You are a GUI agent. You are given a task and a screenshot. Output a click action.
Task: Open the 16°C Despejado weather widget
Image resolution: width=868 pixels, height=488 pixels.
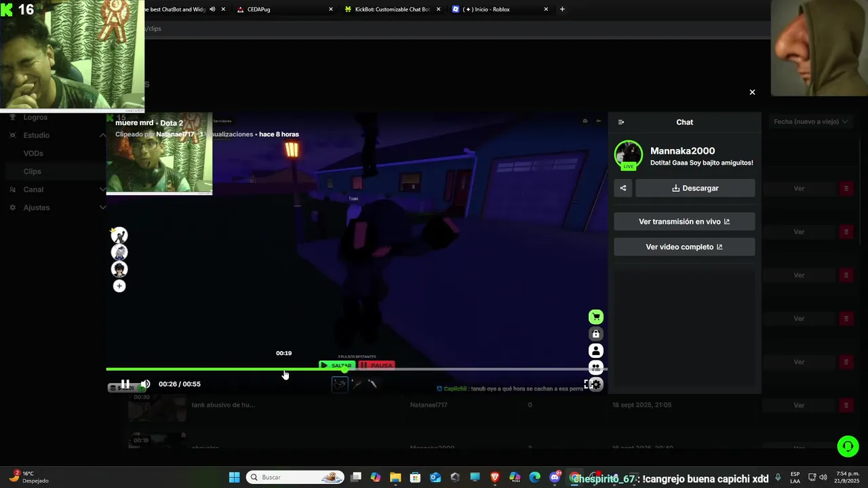(x=30, y=477)
